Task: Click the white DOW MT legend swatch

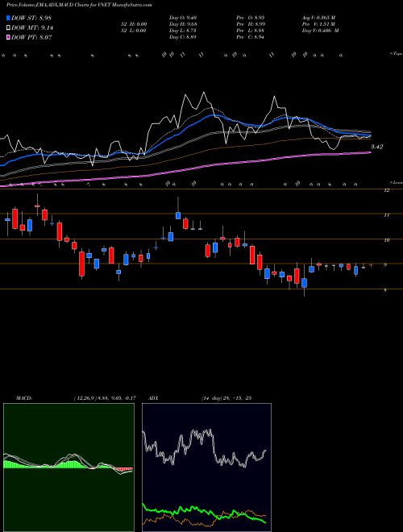Action: pos(8,28)
